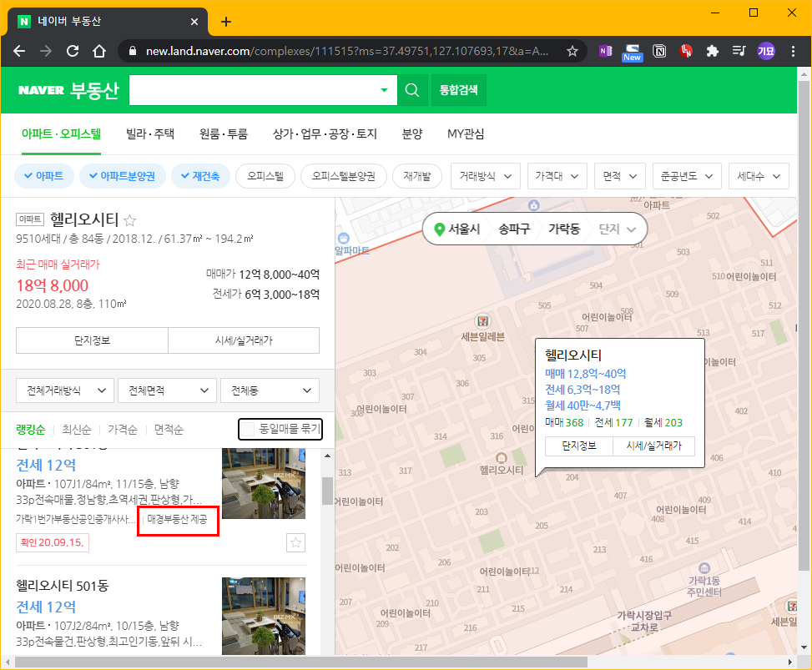This screenshot has width=812, height=670.
Task: Expand the search box dropdown arrow
Action: [384, 90]
